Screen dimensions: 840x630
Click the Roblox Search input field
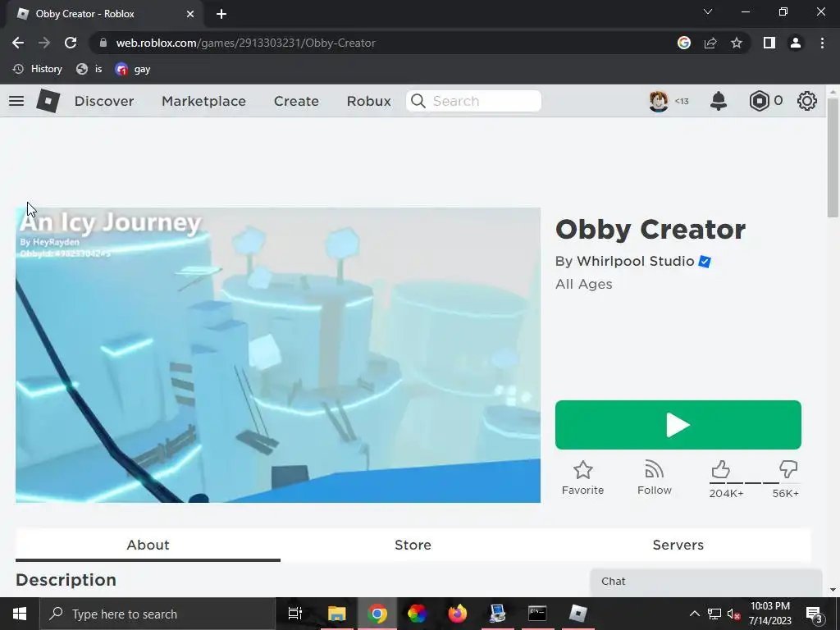point(473,101)
